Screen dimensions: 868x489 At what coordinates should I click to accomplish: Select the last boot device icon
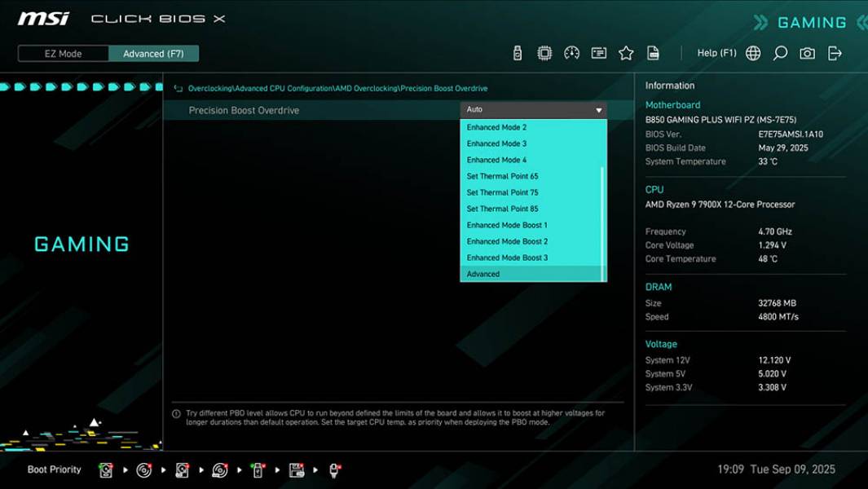click(x=336, y=469)
